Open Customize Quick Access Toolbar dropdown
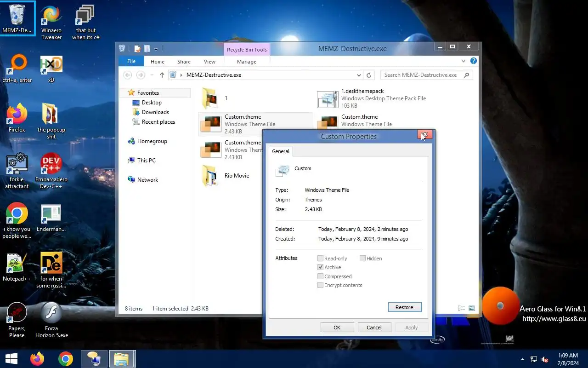This screenshot has height=368, width=588. click(x=156, y=49)
